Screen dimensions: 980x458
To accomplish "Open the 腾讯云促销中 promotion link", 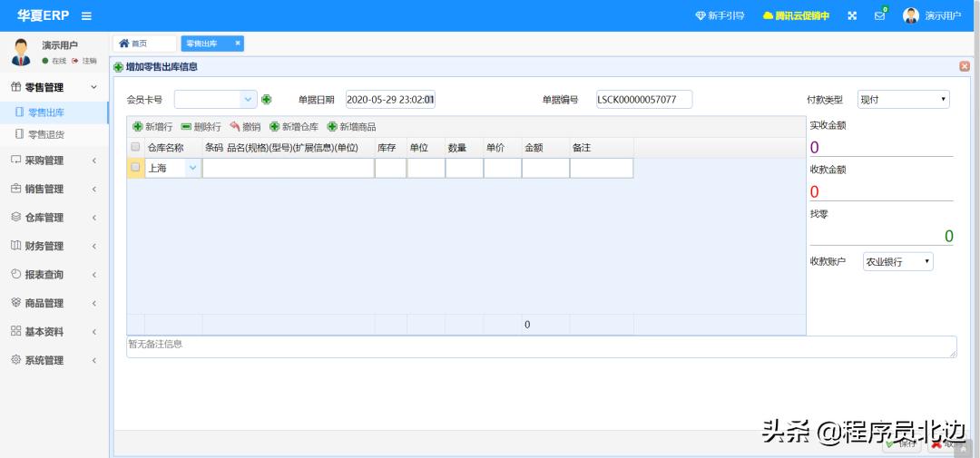I will [x=797, y=16].
